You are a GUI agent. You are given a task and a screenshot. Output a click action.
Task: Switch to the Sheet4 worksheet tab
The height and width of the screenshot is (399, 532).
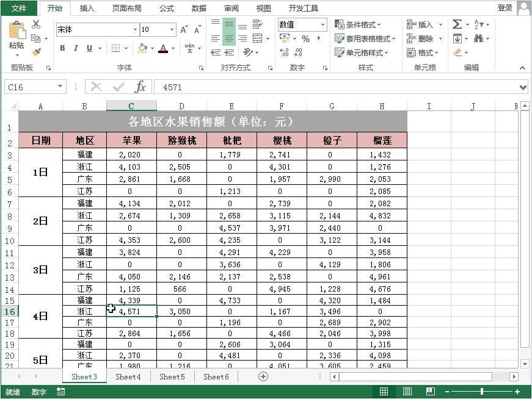point(128,376)
